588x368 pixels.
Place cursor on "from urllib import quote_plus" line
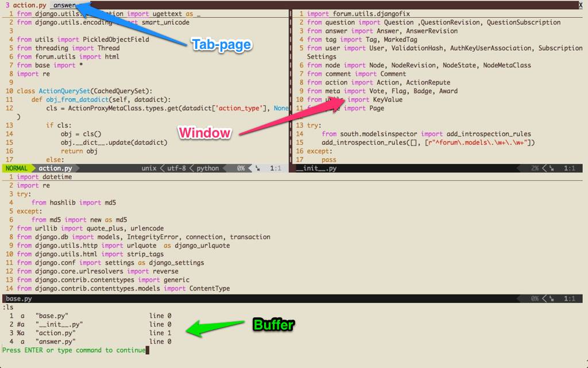point(90,228)
